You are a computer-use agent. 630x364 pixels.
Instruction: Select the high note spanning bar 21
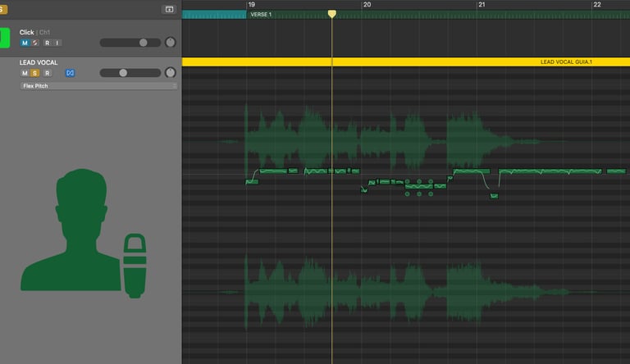pyautogui.click(x=472, y=171)
